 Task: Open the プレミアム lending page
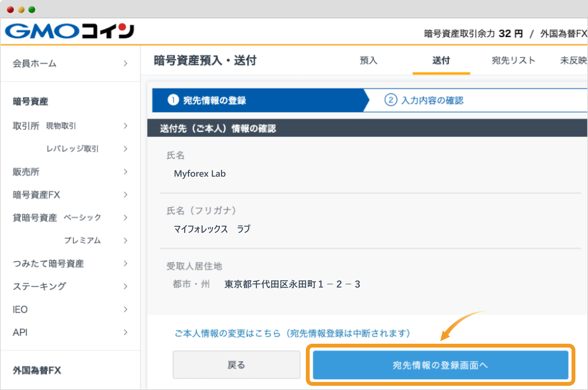coord(82,240)
